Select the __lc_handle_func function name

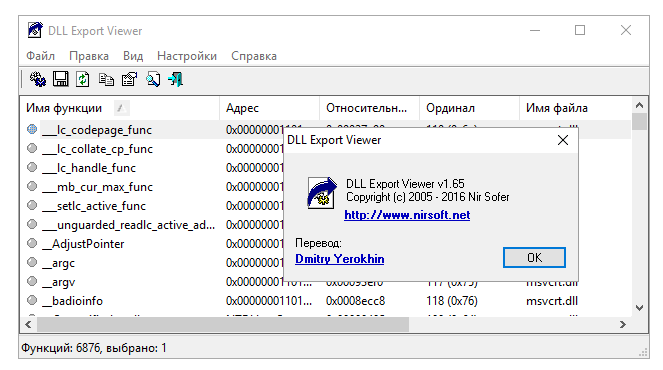(x=89, y=168)
